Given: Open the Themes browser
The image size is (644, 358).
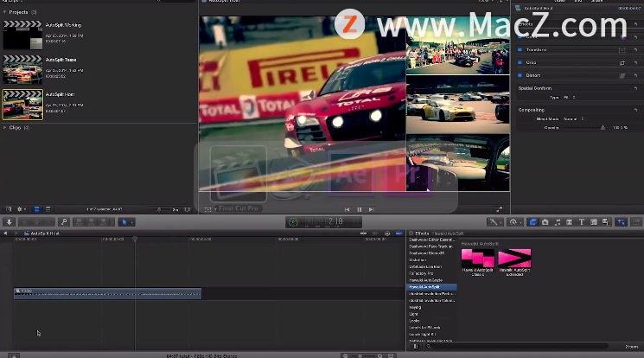Looking at the screenshot, I should [x=606, y=222].
